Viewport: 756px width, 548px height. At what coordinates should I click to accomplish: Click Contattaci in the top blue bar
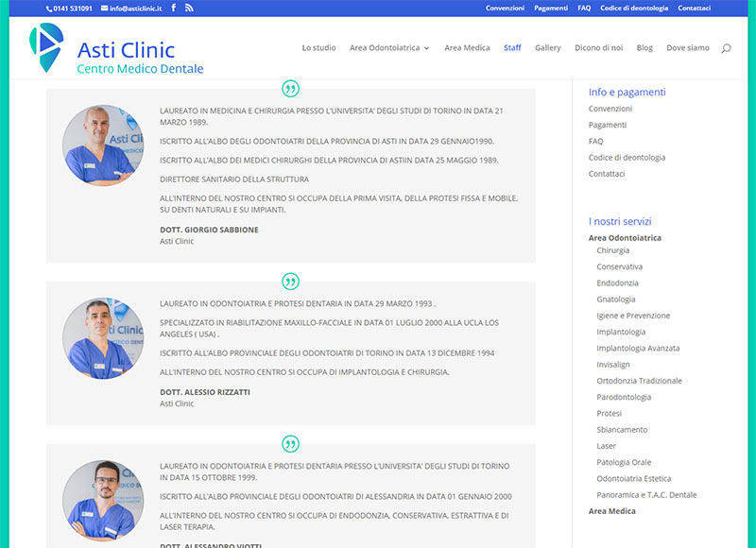coord(694,8)
